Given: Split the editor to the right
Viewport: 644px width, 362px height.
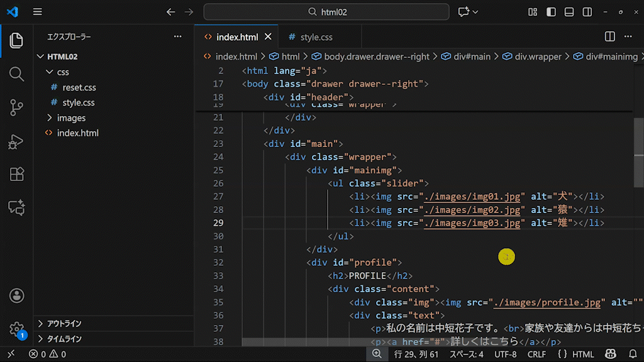Looking at the screenshot, I should coord(609,37).
